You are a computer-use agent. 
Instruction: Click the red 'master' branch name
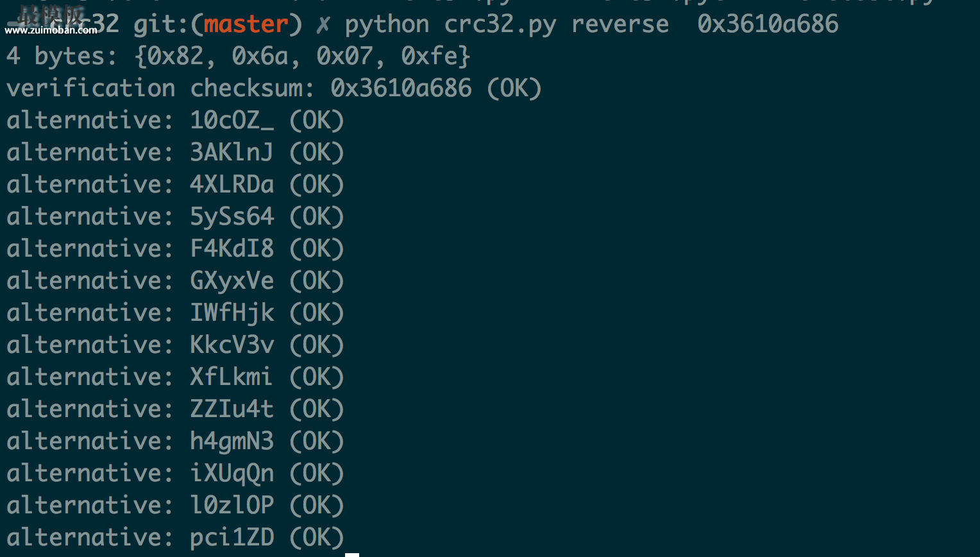pos(246,24)
